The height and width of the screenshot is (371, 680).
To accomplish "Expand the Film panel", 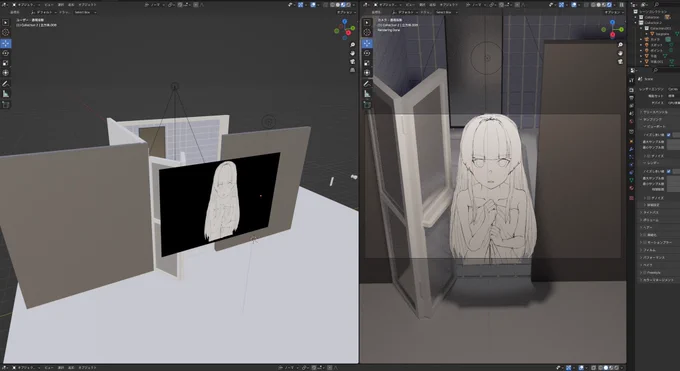I will [649, 250].
